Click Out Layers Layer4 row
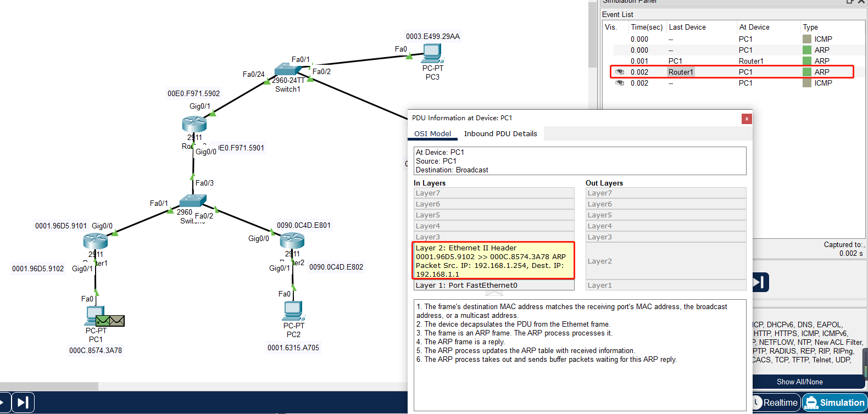Viewport: 868px width, 414px height. tap(666, 226)
